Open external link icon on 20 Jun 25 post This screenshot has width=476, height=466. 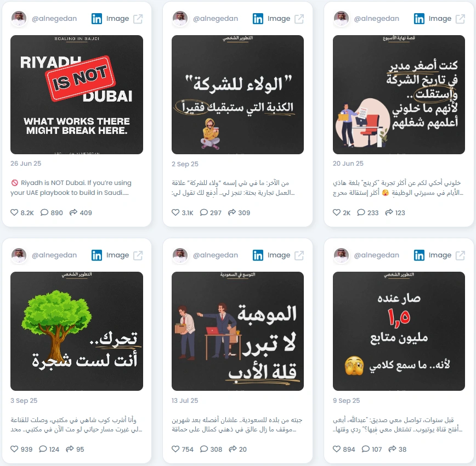point(460,19)
